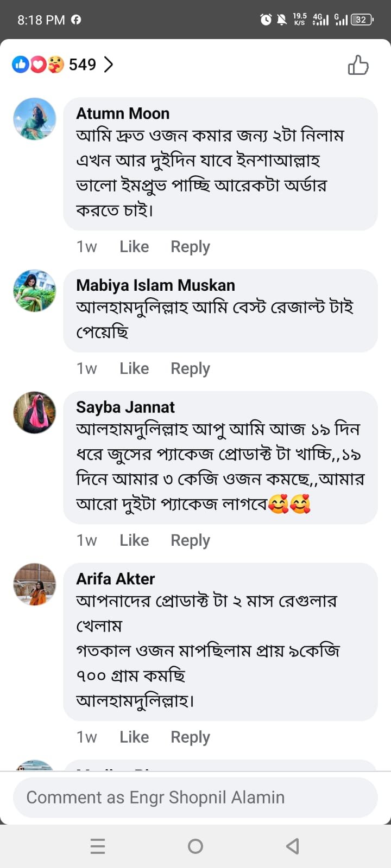
Task: Focus the Comment as Engr Shopnil Alamin field
Action: point(195,797)
